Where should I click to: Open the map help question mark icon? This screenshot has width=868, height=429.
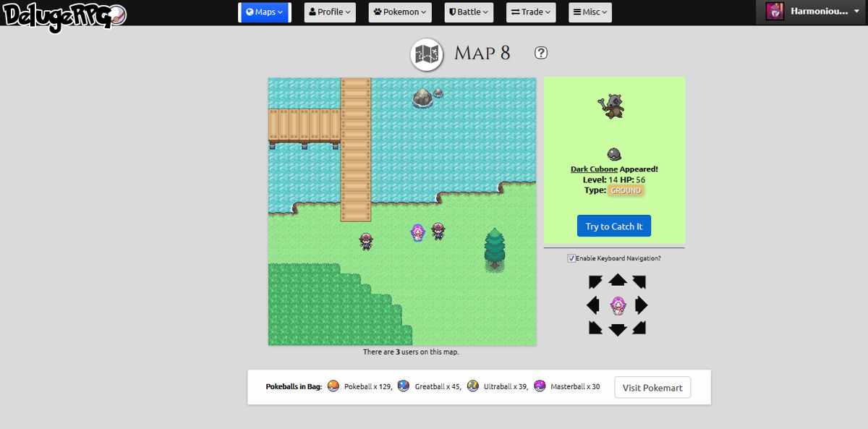(541, 53)
